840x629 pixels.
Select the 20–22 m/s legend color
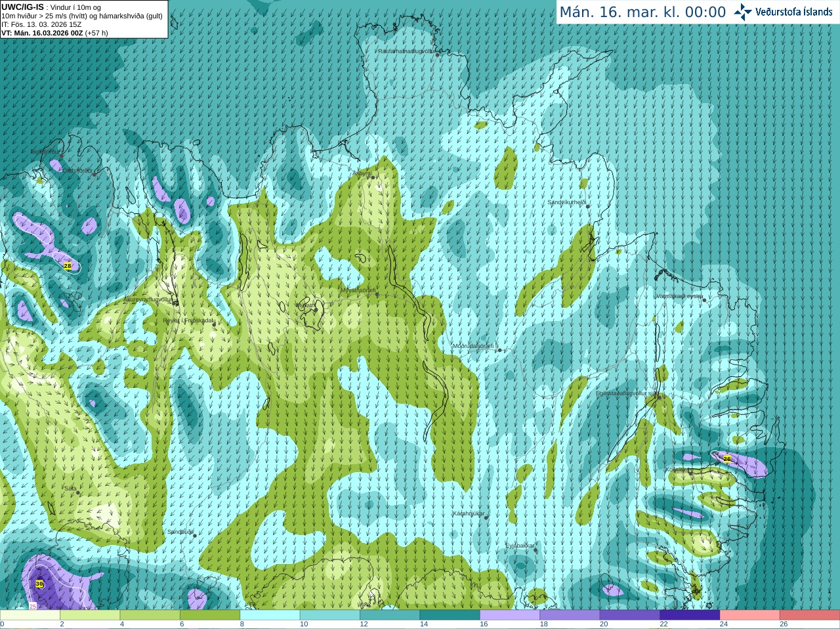tap(629, 615)
